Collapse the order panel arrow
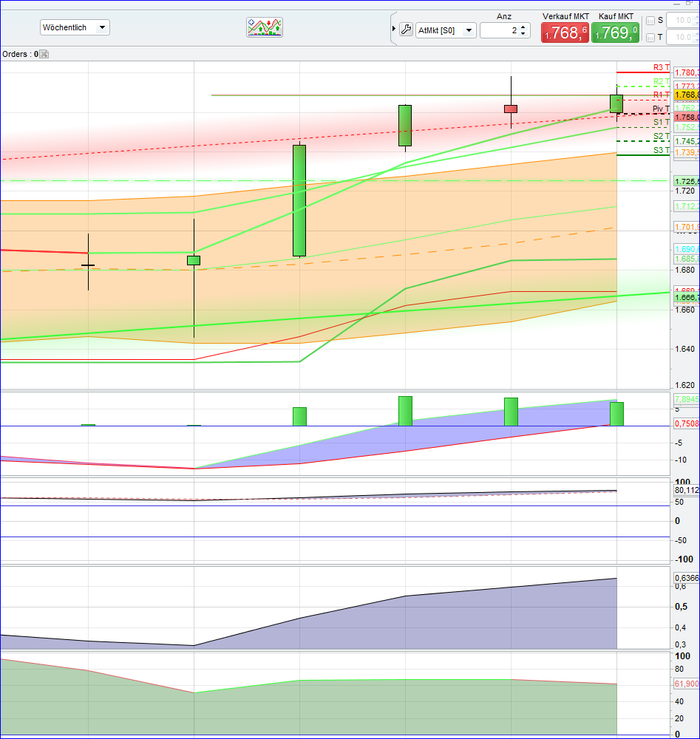The width and height of the screenshot is (700, 739). point(393,29)
